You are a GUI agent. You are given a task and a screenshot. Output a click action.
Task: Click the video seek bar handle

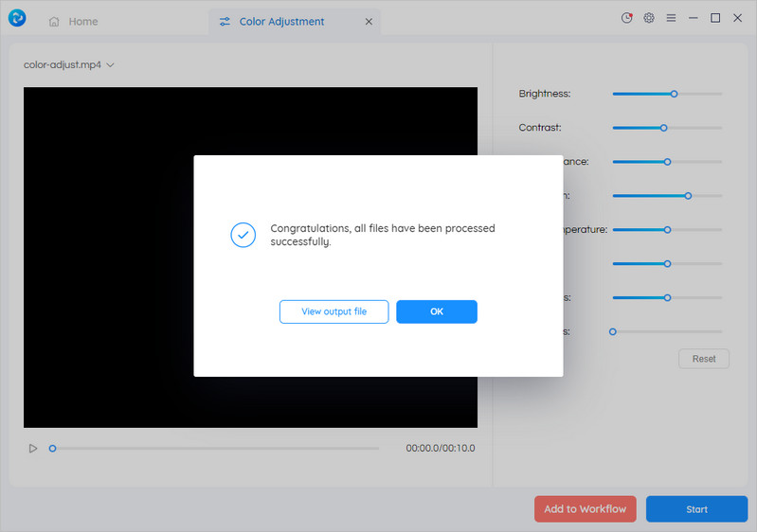click(53, 449)
